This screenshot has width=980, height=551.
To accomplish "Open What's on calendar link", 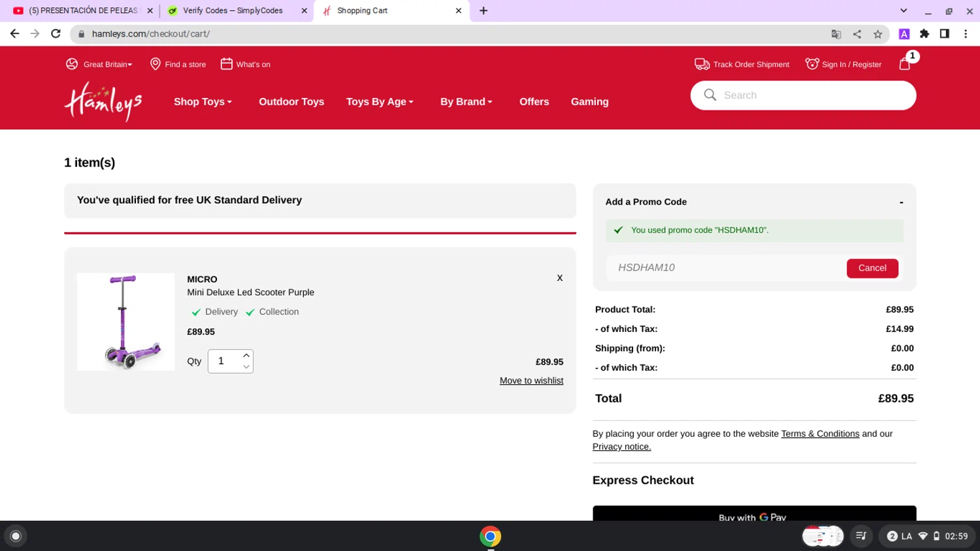I will coord(245,64).
